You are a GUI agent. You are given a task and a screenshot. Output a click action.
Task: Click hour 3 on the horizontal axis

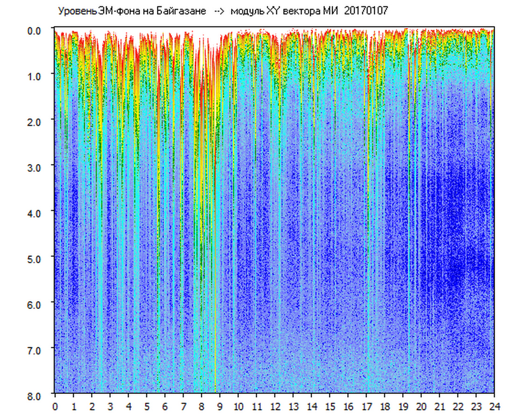110,406
